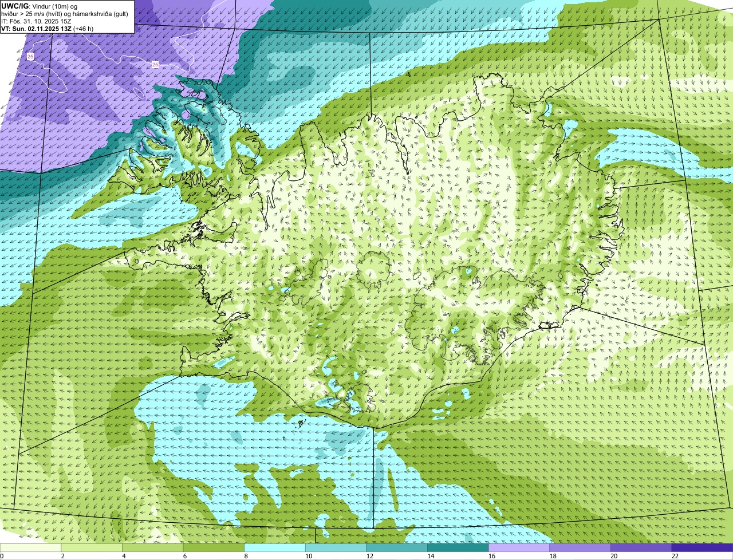Click the '22' tick label on the scale

click(x=675, y=556)
